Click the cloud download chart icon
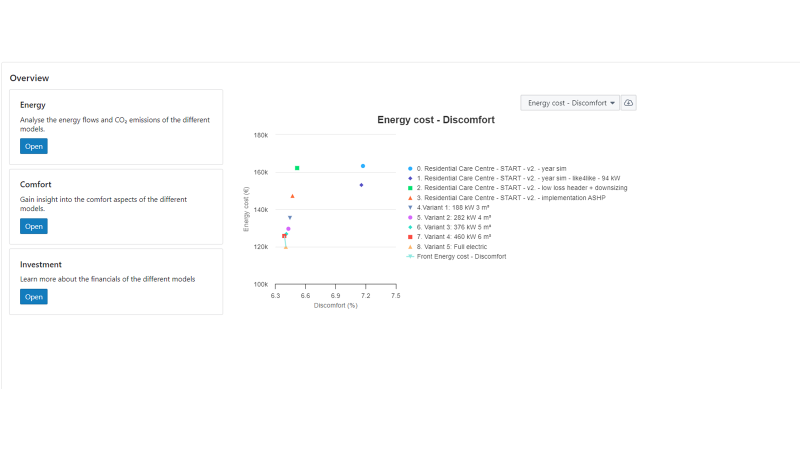This screenshot has width=800, height=450. pos(629,103)
